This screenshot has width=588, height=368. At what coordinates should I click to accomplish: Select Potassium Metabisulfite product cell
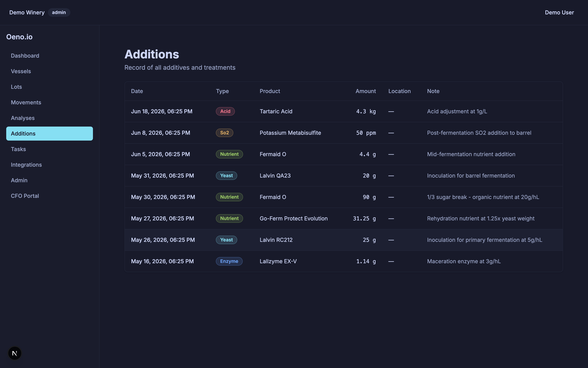click(290, 133)
